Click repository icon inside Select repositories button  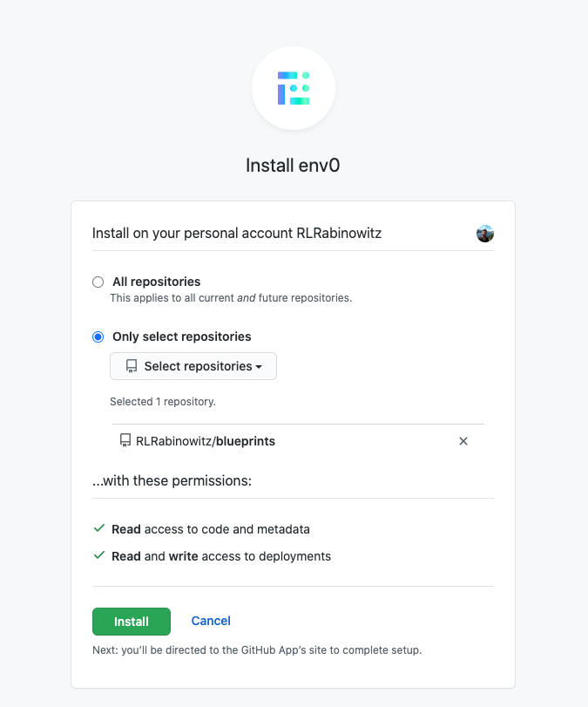(132, 365)
